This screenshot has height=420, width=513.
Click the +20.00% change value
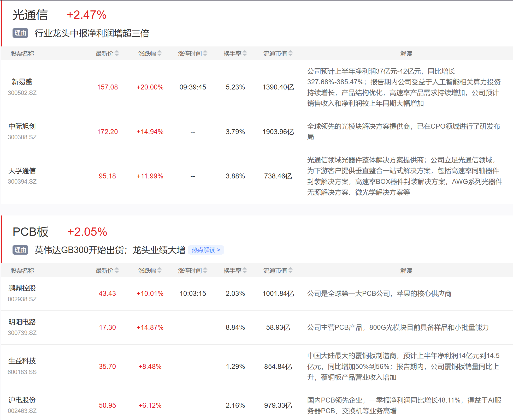tap(150, 87)
